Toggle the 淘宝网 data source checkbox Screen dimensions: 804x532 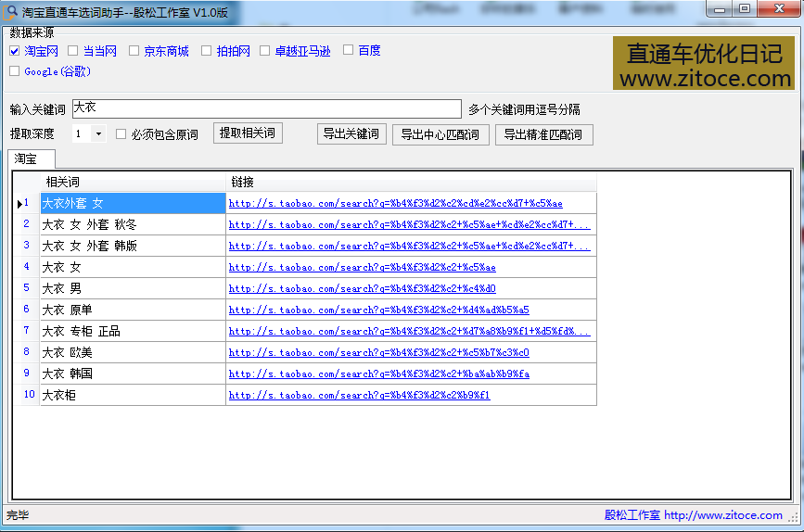tap(14, 51)
